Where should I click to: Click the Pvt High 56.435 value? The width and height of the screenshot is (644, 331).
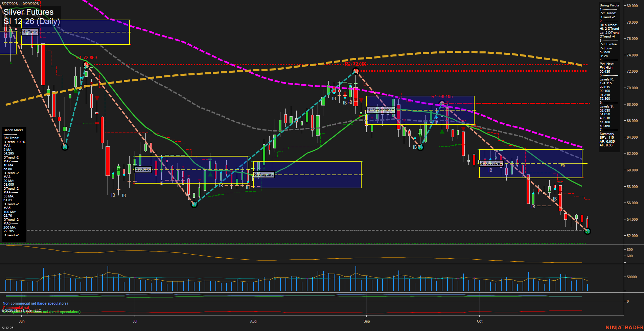(x=605, y=72)
